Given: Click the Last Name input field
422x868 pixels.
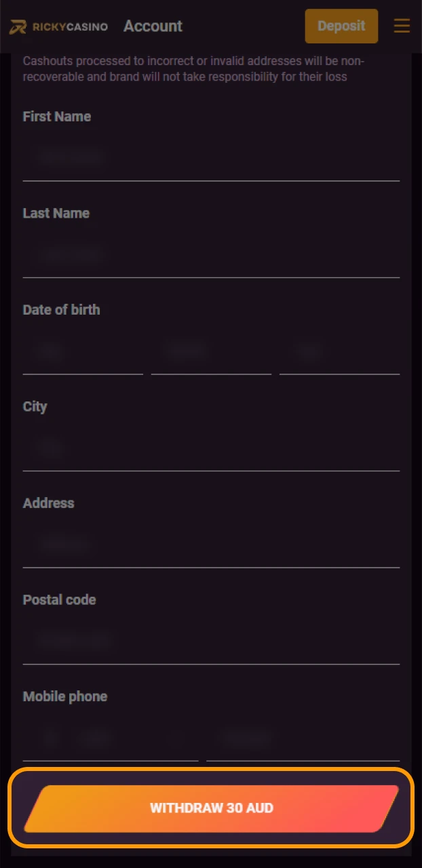Looking at the screenshot, I should [210, 255].
